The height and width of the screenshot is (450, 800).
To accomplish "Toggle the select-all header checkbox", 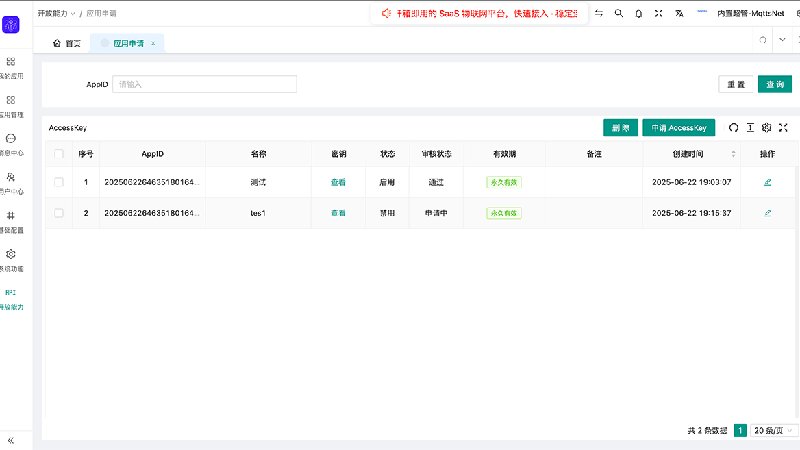I will (59, 154).
